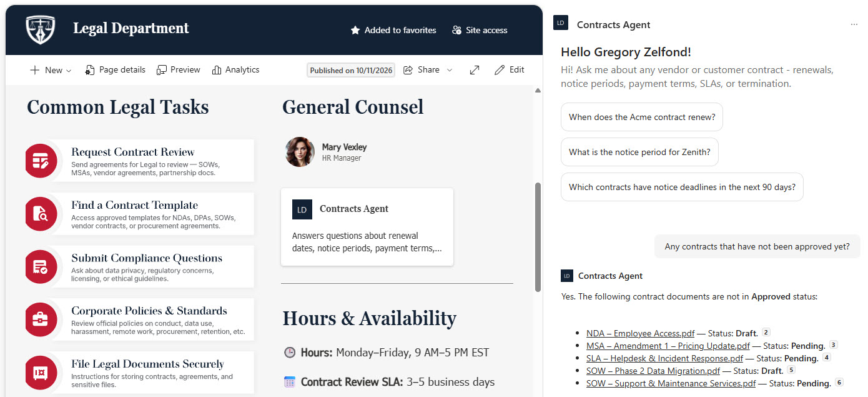Select 'What is the notice period for Zenith?'

pyautogui.click(x=639, y=152)
